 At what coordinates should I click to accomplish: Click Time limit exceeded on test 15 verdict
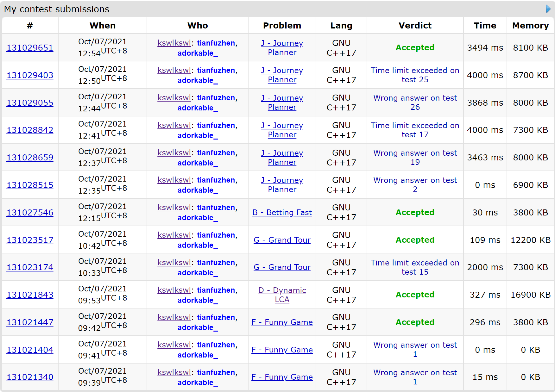click(415, 267)
